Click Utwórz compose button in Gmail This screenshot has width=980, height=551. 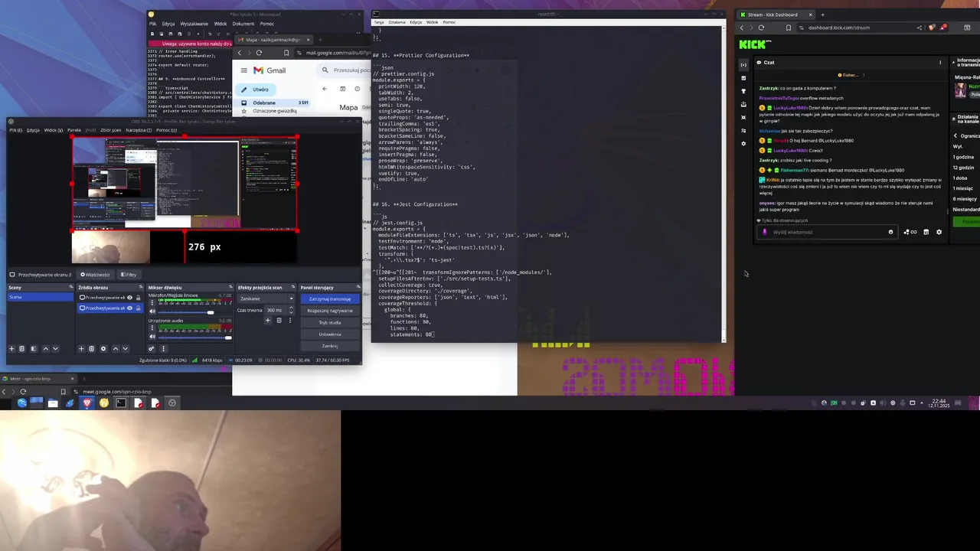point(256,90)
